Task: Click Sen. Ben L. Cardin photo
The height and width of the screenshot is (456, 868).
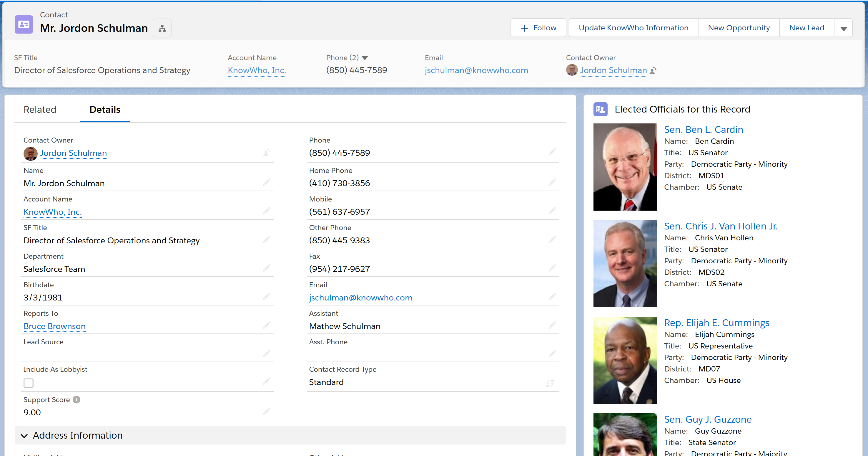Action: click(625, 167)
